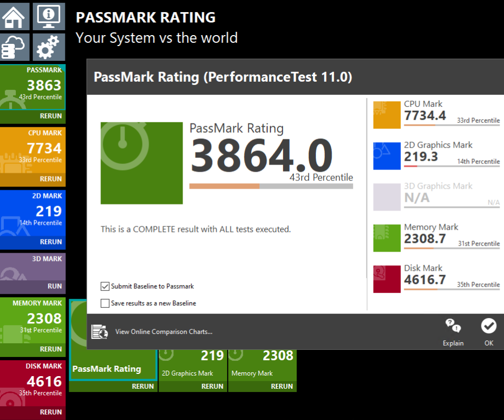
Task: Confirm with the OK checkmark icon
Action: pos(489,326)
